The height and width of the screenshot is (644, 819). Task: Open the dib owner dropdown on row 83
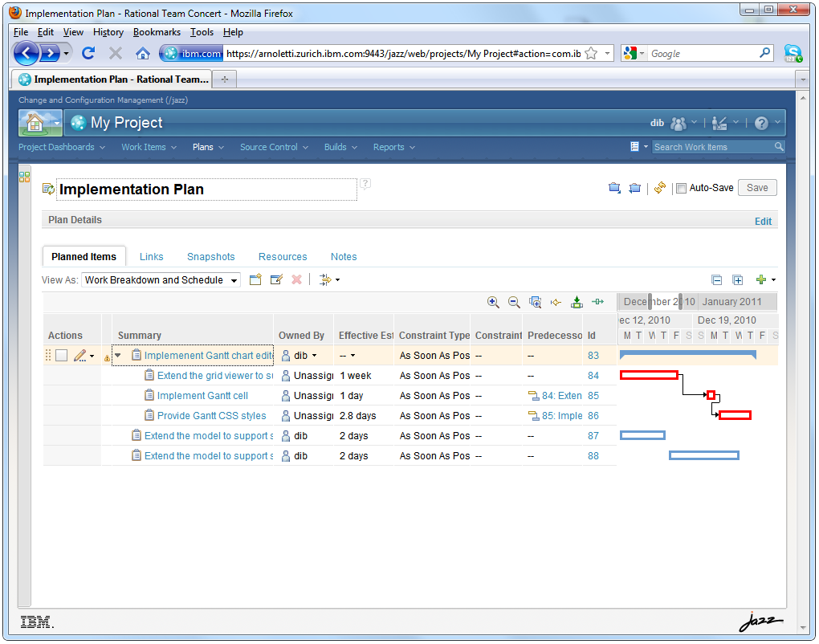pyautogui.click(x=315, y=356)
